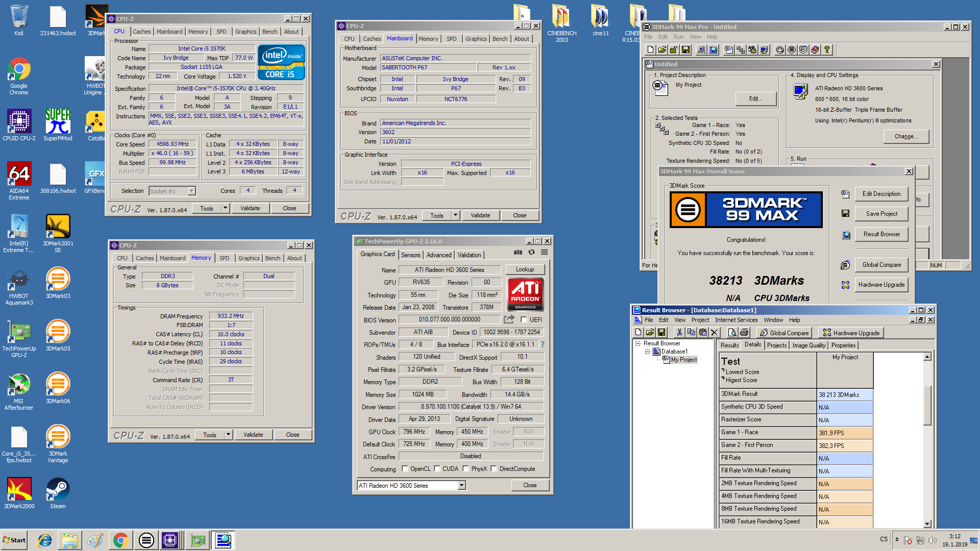Click the Chrome icon in the taskbar
Screen dimensions: 980x551
pos(120,540)
